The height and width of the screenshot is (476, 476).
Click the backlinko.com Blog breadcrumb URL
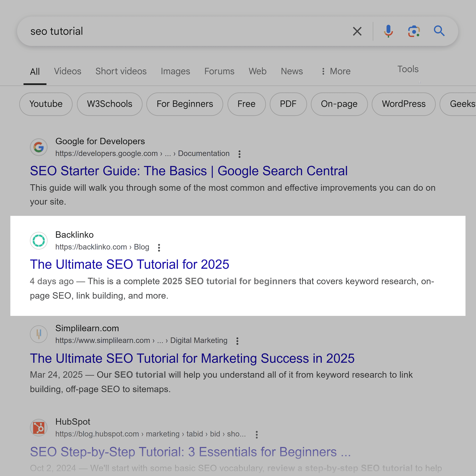102,247
